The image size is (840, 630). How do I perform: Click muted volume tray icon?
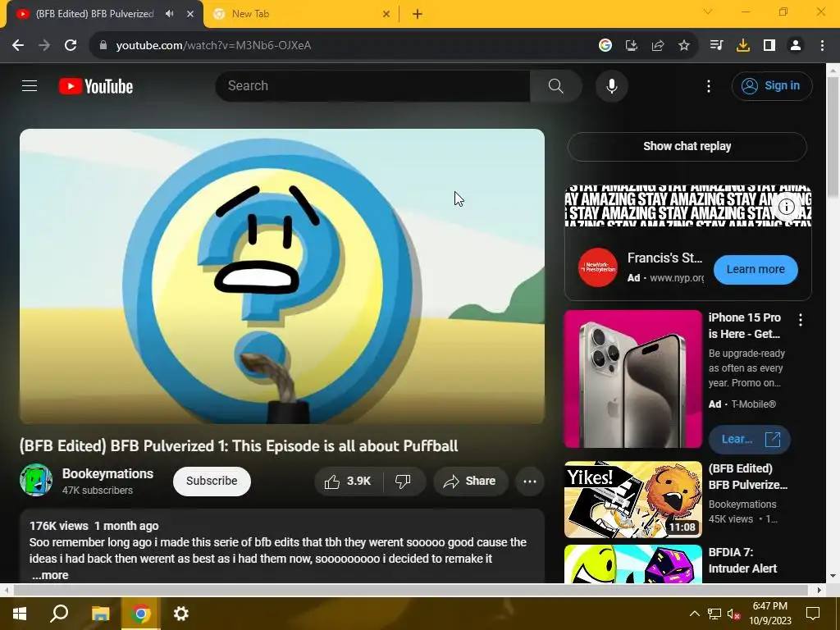point(734,614)
